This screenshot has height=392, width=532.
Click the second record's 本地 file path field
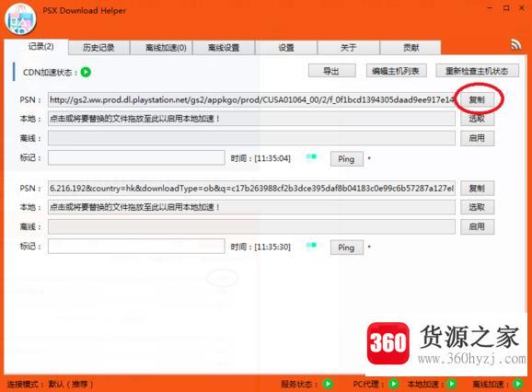[251, 207]
